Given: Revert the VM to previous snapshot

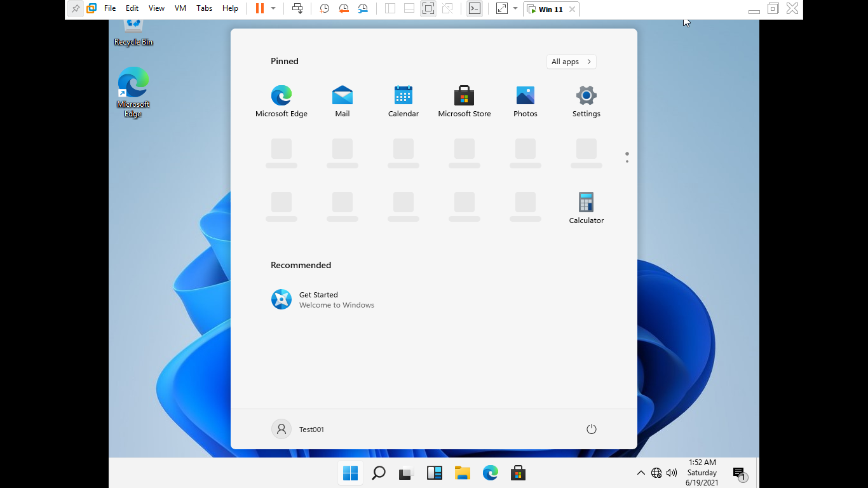Looking at the screenshot, I should [344, 8].
